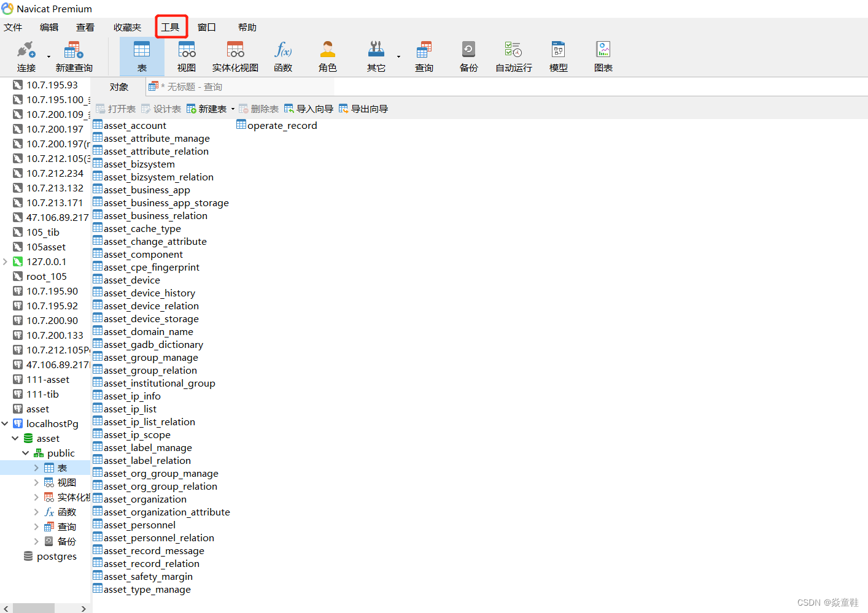
Task: Open the 工具 (Tools) menu
Action: click(x=170, y=27)
